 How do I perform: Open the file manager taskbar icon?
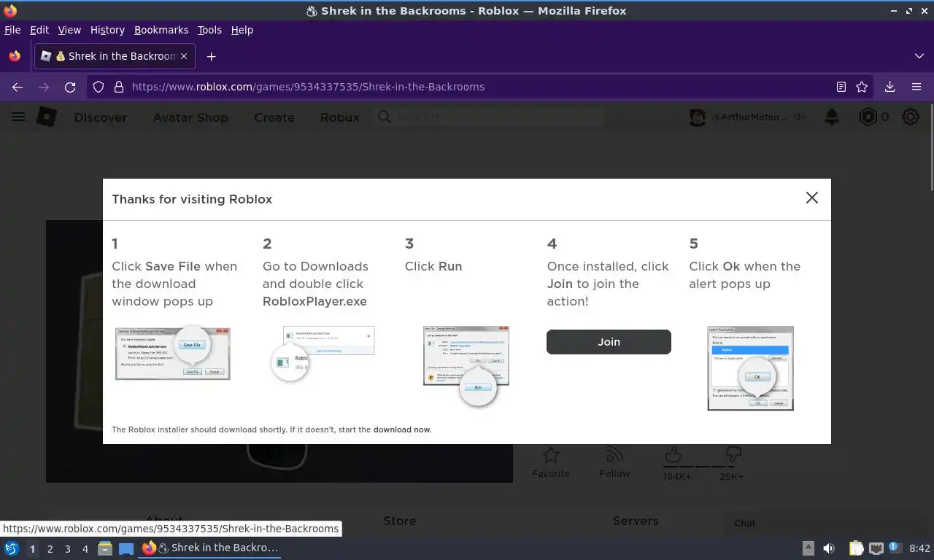pos(104,548)
